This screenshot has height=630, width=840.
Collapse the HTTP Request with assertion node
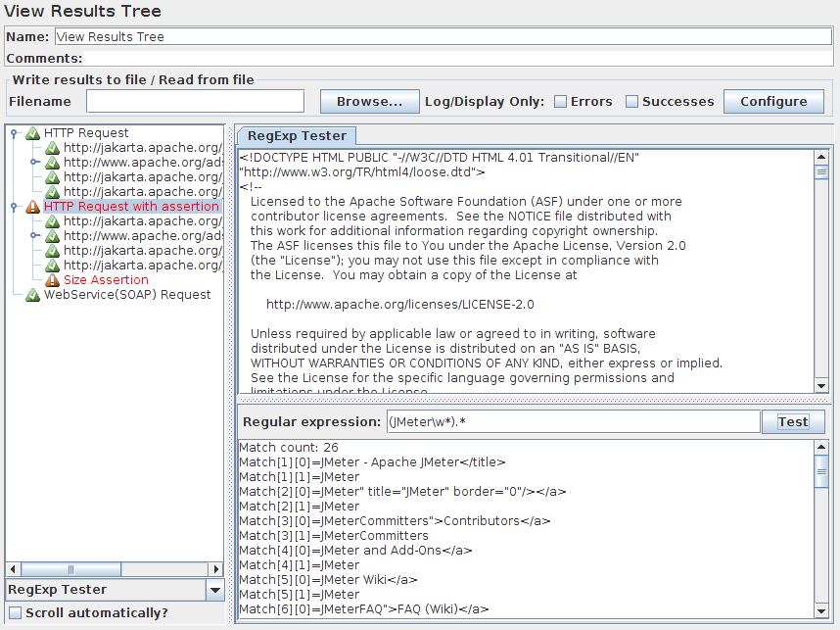click(15, 207)
